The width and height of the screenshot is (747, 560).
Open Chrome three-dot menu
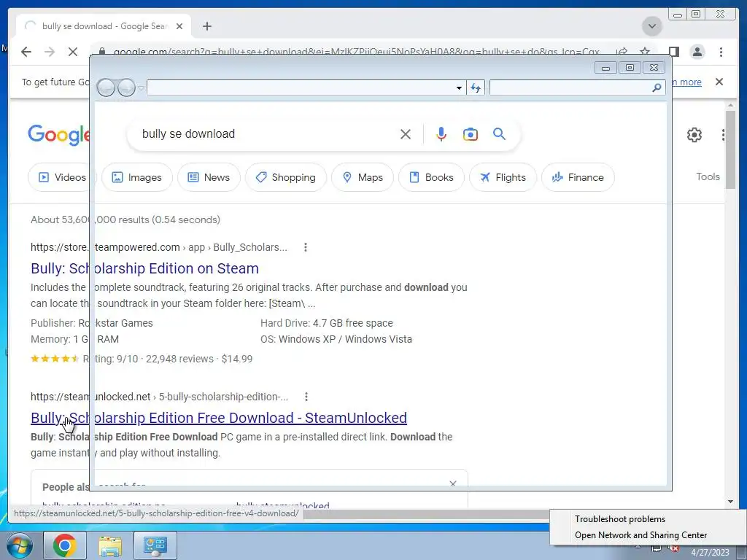click(x=721, y=52)
